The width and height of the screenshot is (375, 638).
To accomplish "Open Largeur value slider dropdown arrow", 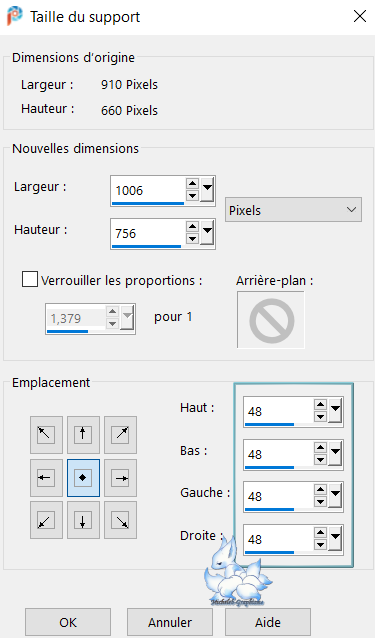I will coord(207,190).
